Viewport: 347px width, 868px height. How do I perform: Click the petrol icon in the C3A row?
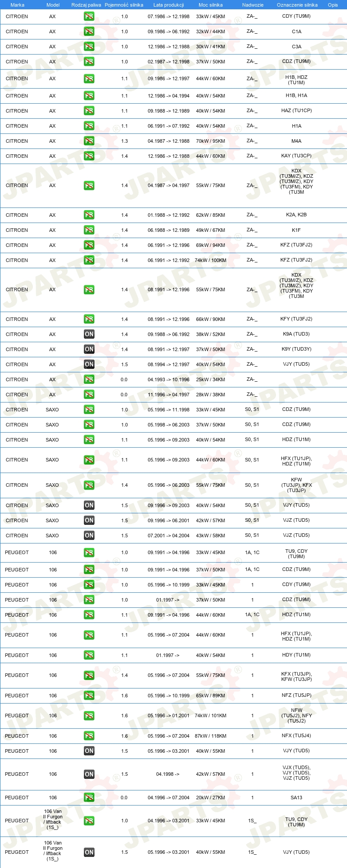[x=89, y=47]
